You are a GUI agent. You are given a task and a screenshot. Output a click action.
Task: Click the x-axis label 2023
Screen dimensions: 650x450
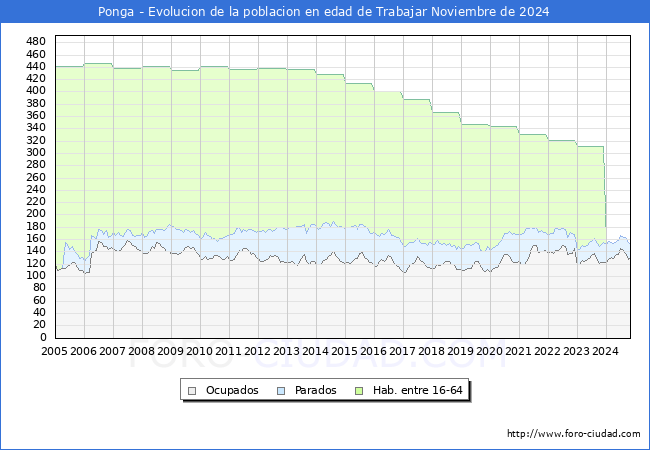coord(577,351)
